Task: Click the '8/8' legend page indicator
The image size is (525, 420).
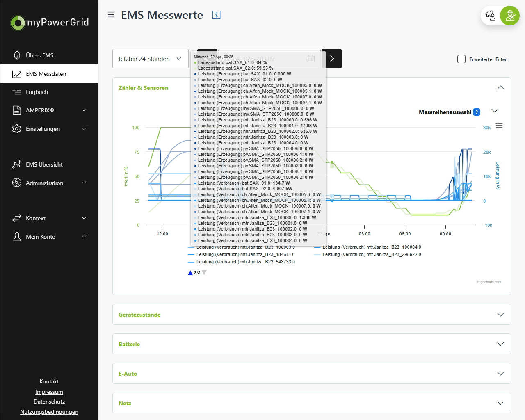Action: [197, 273]
